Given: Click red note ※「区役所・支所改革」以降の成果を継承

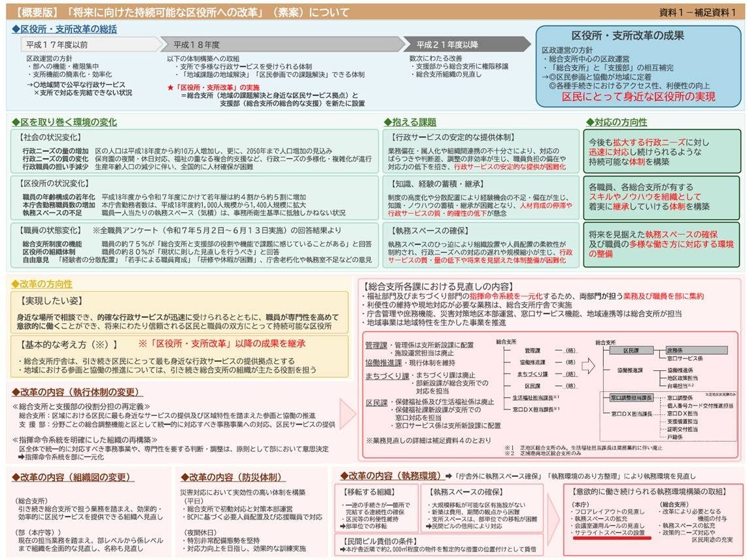Looking at the screenshot, I should click(x=222, y=343).
